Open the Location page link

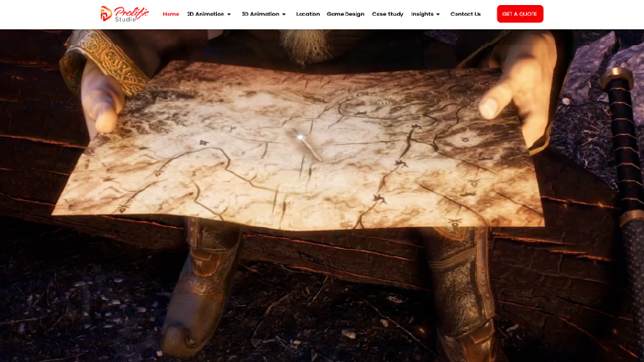[307, 14]
